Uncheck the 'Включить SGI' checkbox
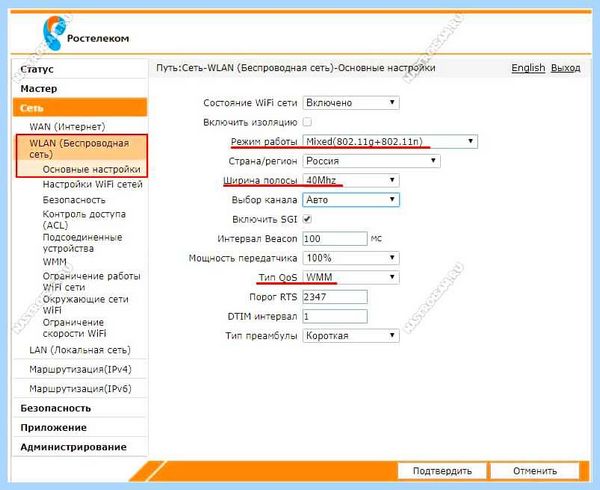 pyautogui.click(x=307, y=219)
